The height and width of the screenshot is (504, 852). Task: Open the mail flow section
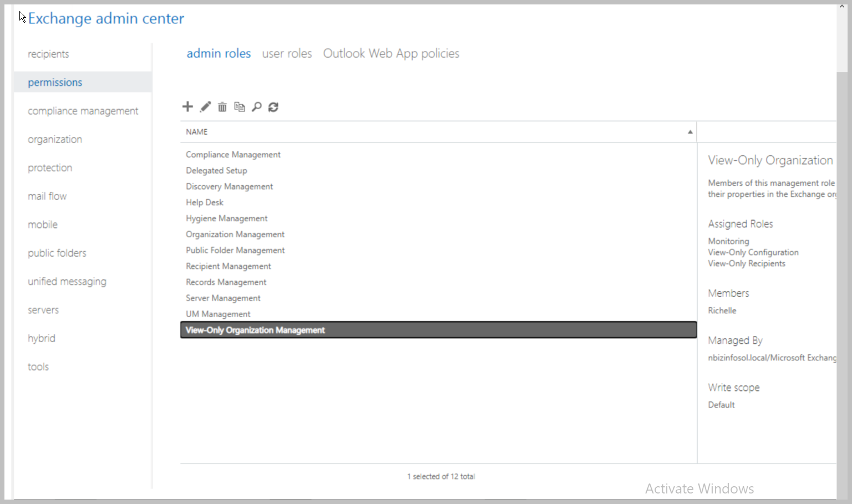point(47,196)
